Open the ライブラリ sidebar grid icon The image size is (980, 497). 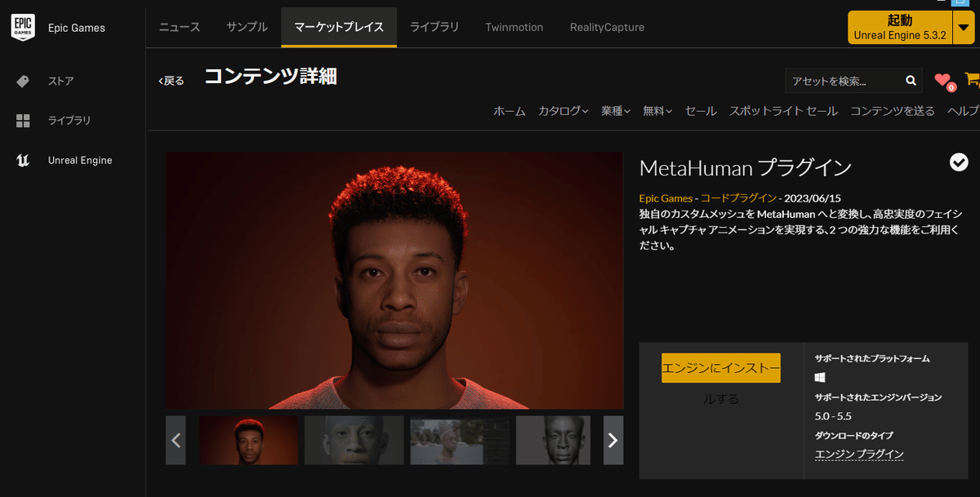point(23,121)
